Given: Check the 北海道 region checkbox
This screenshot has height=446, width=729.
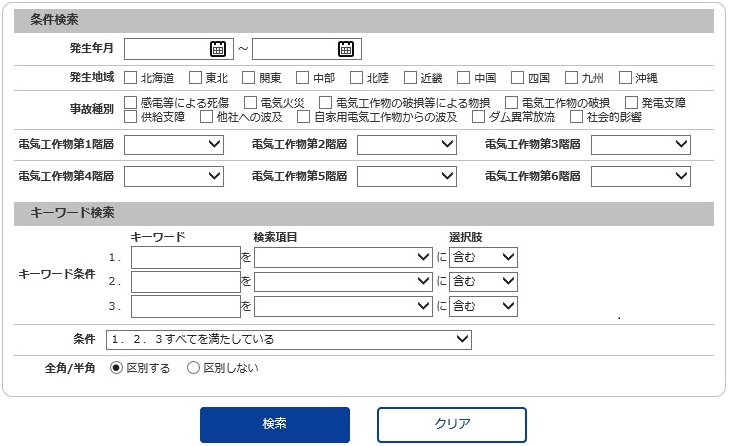Looking at the screenshot, I should coord(131,78).
